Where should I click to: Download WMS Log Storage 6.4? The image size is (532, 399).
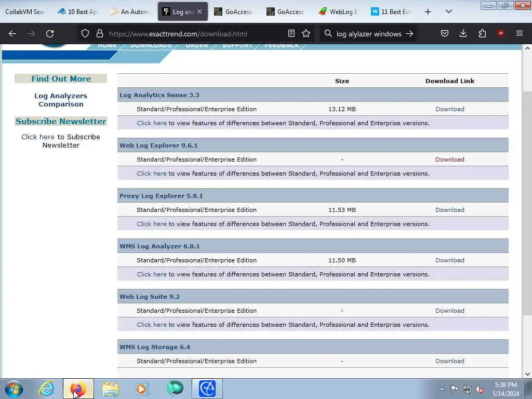[449, 361]
